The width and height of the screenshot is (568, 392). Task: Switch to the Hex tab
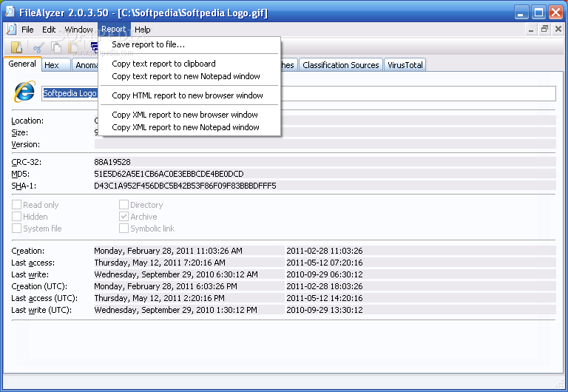(x=56, y=65)
